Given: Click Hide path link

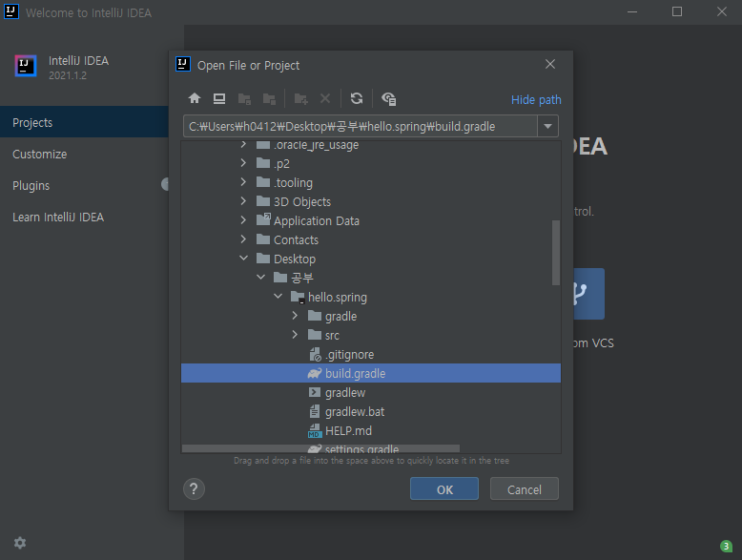Looking at the screenshot, I should (x=536, y=100).
